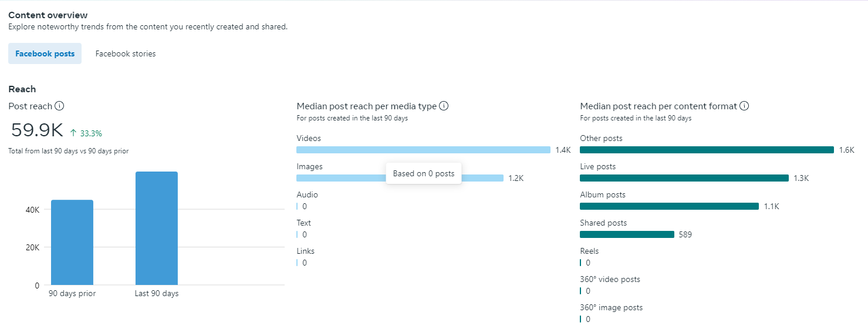The height and width of the screenshot is (329, 868).
Task: Click the green up arrow next to 33.3%
Action: (73, 133)
